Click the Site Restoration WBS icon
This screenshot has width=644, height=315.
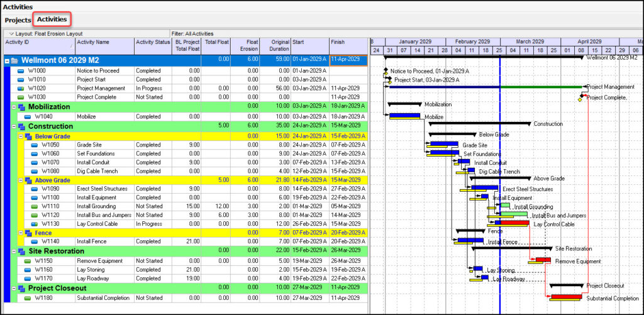click(x=21, y=251)
